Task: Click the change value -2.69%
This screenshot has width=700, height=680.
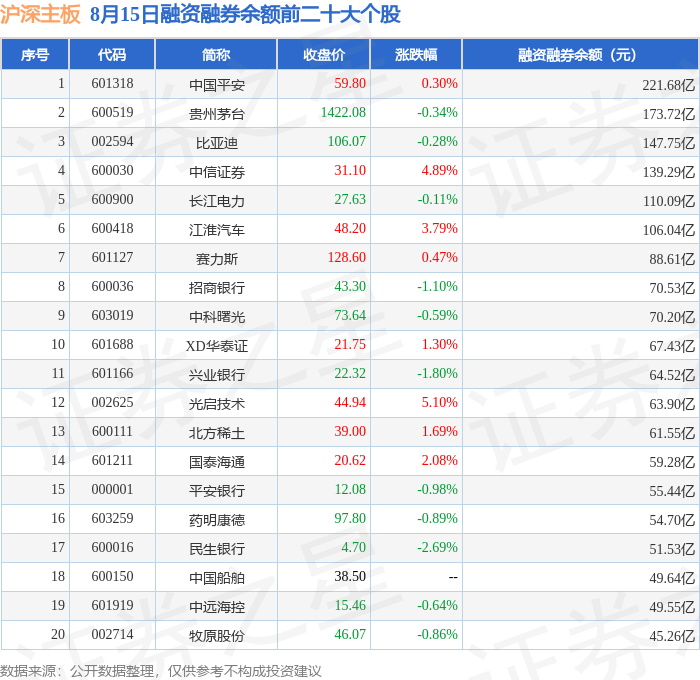Action: 438,548
